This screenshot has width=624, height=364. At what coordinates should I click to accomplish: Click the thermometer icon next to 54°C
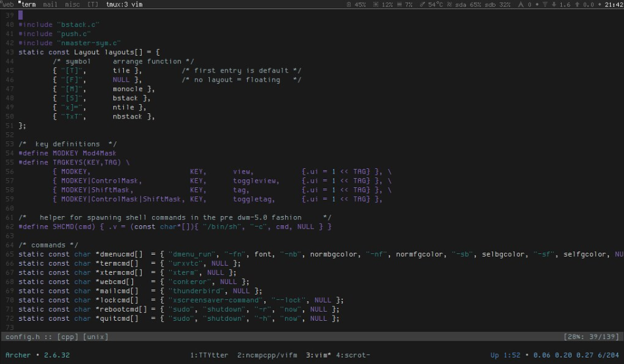tap(422, 5)
